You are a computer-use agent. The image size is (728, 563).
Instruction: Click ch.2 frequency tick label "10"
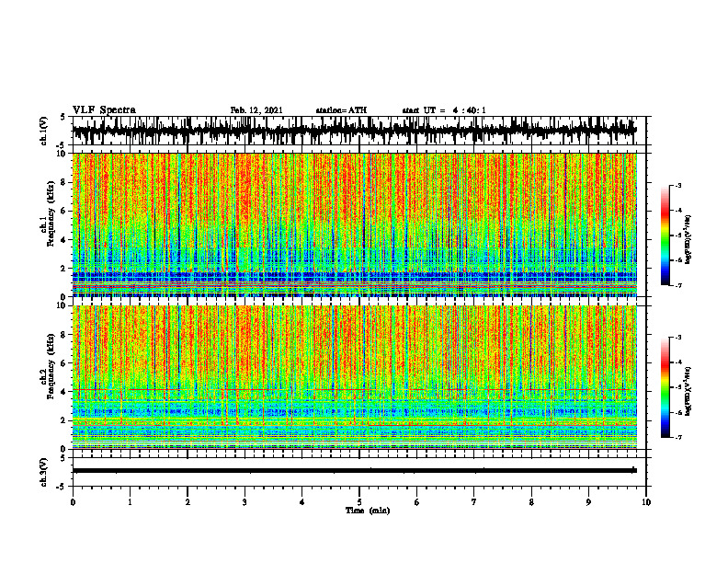tap(63, 305)
